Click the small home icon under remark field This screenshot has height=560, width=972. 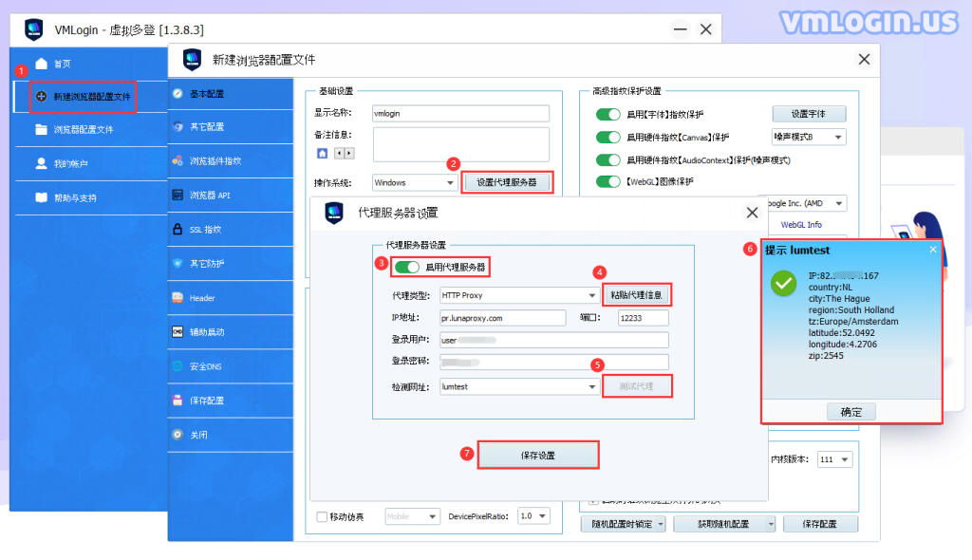coord(323,153)
